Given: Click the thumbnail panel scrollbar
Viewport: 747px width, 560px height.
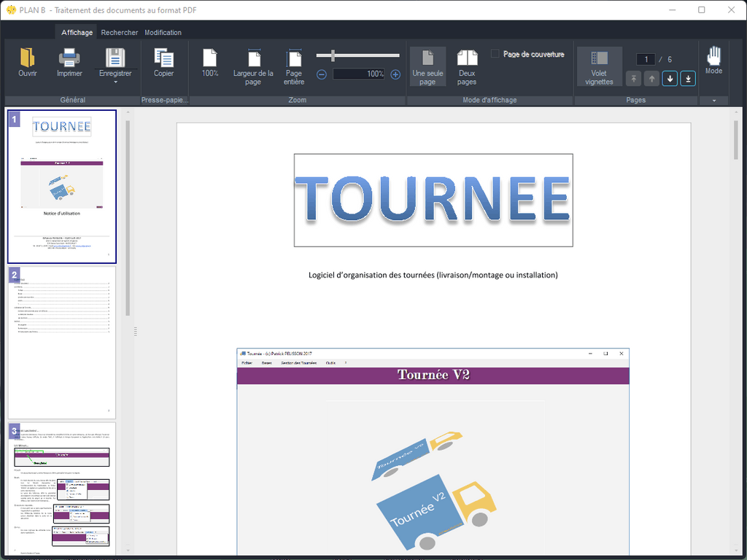Looking at the screenshot, I should (128, 217).
